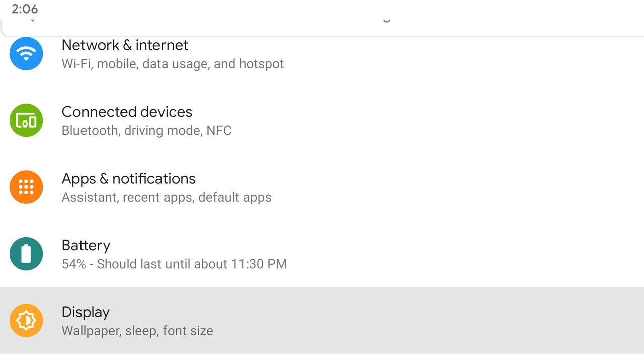Viewport: 644px width, 363px height.
Task: Tap the yellow Display brightness icon
Action: (26, 320)
